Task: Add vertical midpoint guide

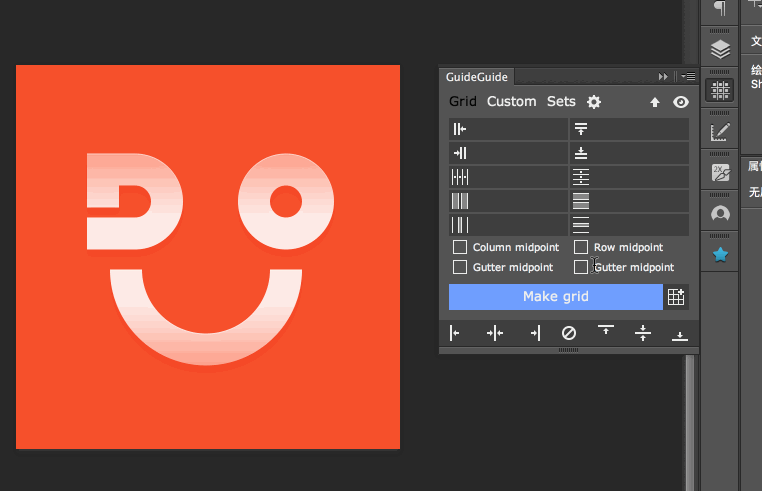Action: 495,333
